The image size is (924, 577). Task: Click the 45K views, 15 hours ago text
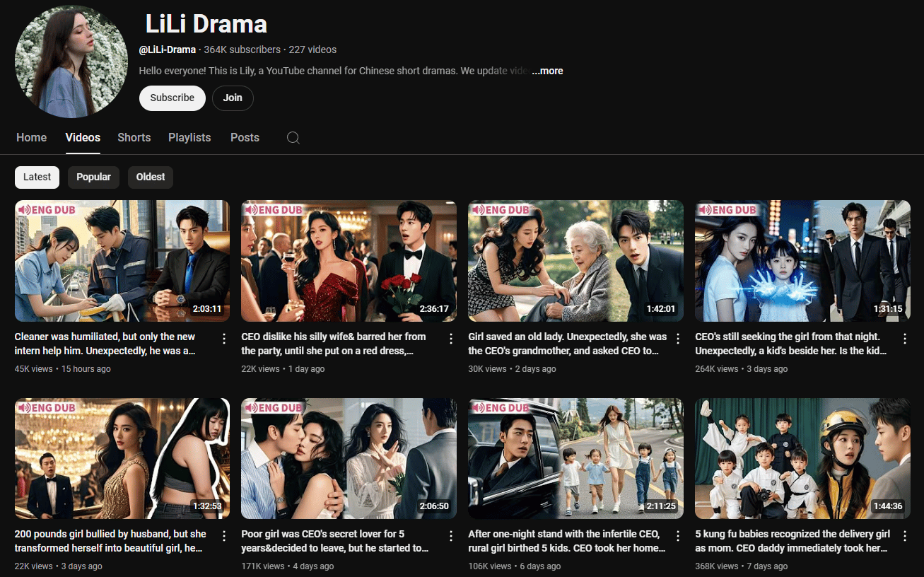(x=63, y=369)
